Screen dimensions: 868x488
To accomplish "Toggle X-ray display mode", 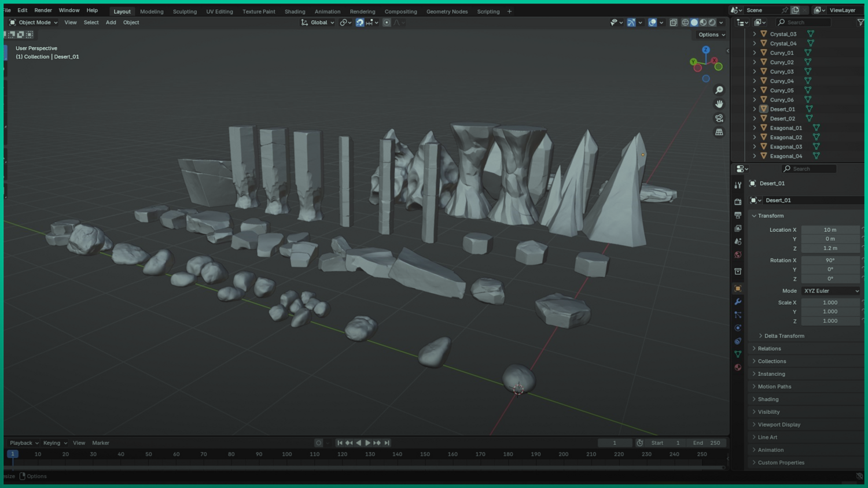I will (x=674, y=23).
